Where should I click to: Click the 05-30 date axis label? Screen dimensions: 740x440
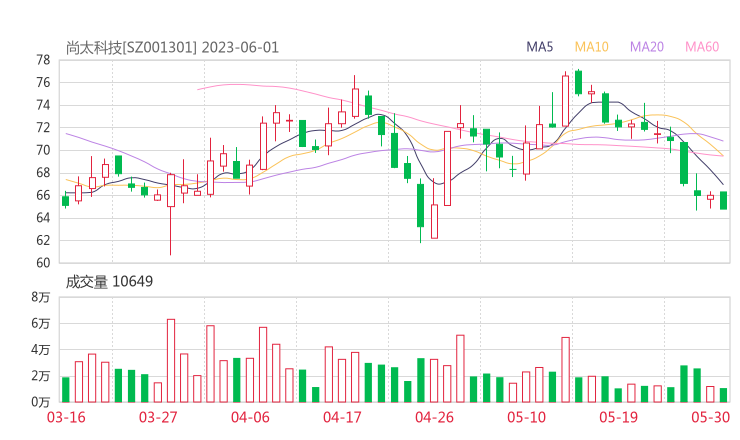click(710, 417)
